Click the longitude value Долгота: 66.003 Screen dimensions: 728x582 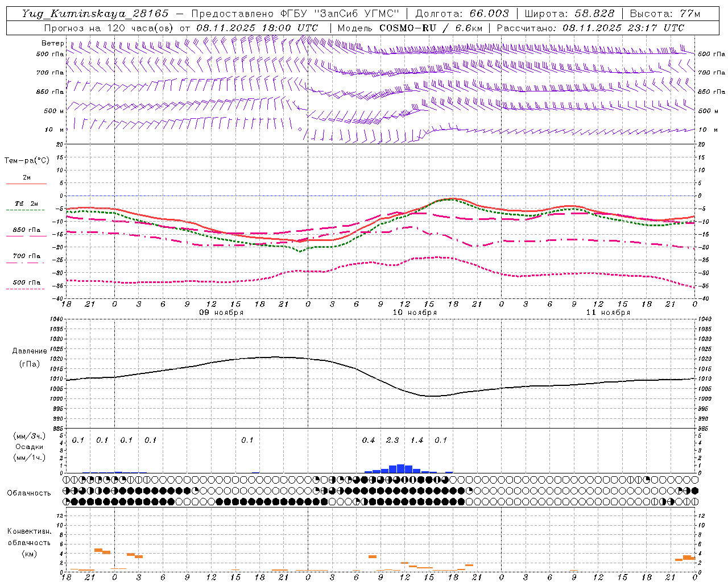(x=462, y=14)
